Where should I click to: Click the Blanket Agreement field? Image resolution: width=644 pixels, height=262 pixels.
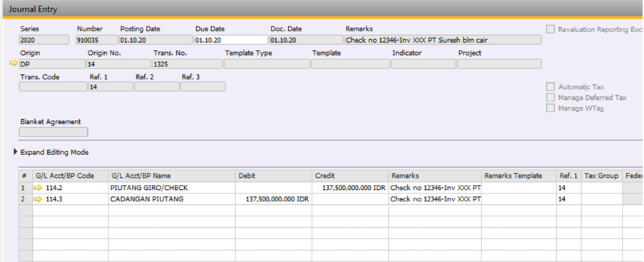(x=53, y=132)
